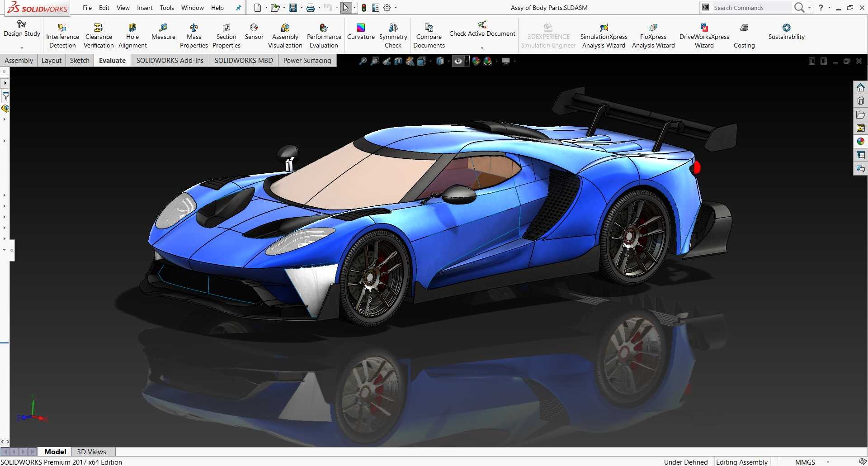
Task: Toggle the traffic light rebuild icon
Action: [x=364, y=8]
